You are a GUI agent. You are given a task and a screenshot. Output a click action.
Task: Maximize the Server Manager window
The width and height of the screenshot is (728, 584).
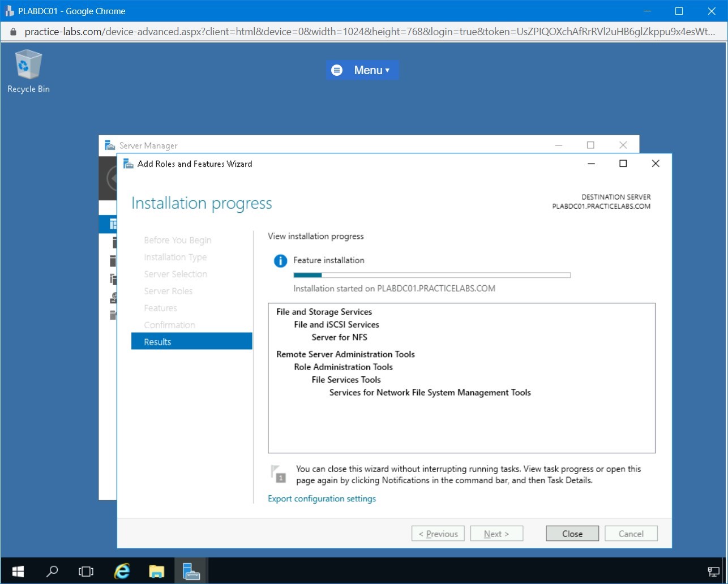tap(590, 145)
